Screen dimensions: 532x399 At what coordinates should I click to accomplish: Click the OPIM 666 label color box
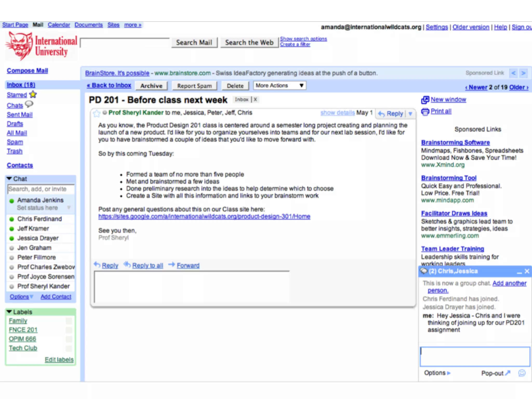click(69, 339)
